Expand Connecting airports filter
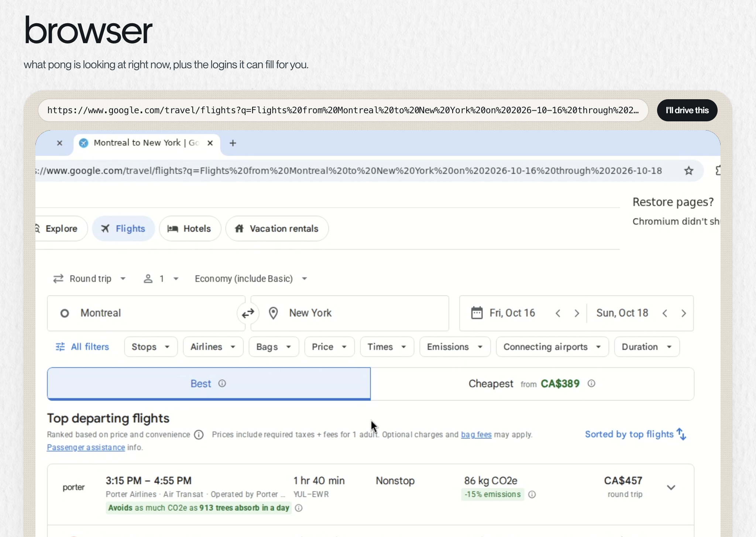 552,347
